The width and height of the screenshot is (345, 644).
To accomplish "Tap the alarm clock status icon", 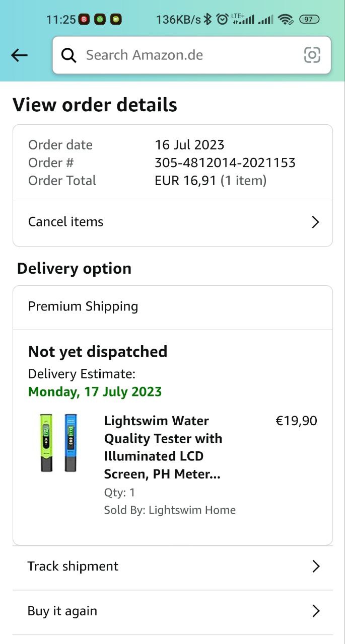I will (222, 20).
